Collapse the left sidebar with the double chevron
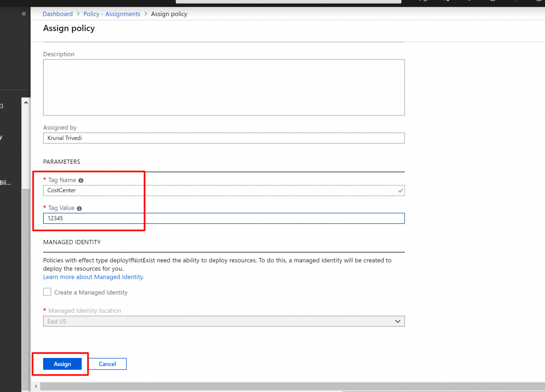The height and width of the screenshot is (392, 545). (23, 14)
